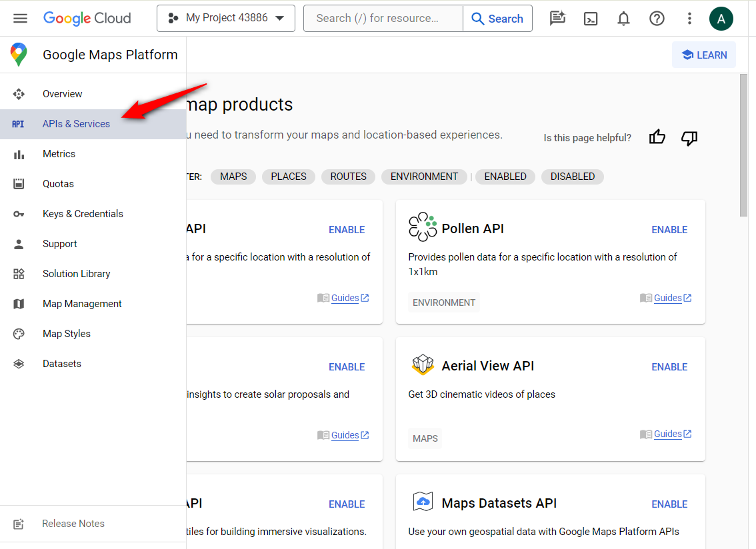Open Keys & Credentials in the sidebar
The height and width of the screenshot is (549, 756).
point(93,214)
